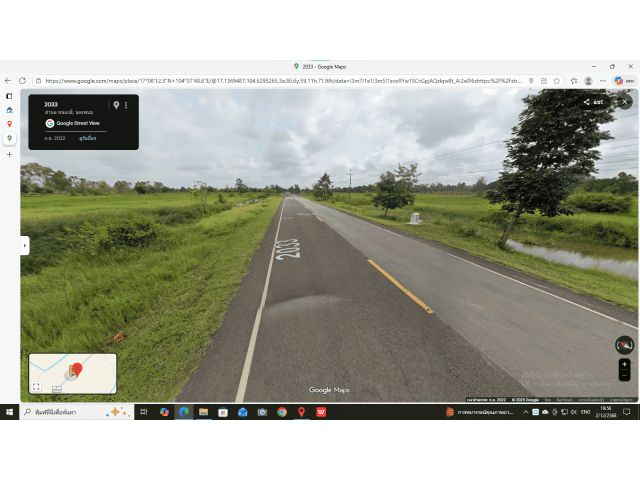This screenshot has height=480, width=640.
Task: Click the URL address bar
Action: coord(280,81)
